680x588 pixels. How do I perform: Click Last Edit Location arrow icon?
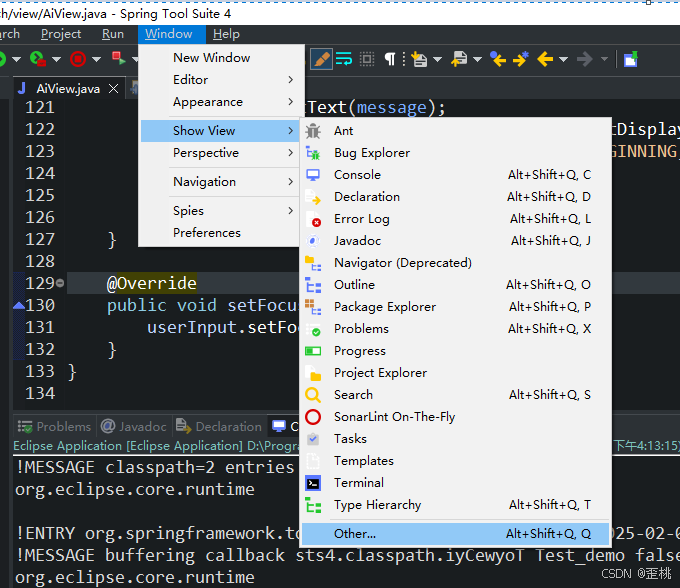point(498,59)
